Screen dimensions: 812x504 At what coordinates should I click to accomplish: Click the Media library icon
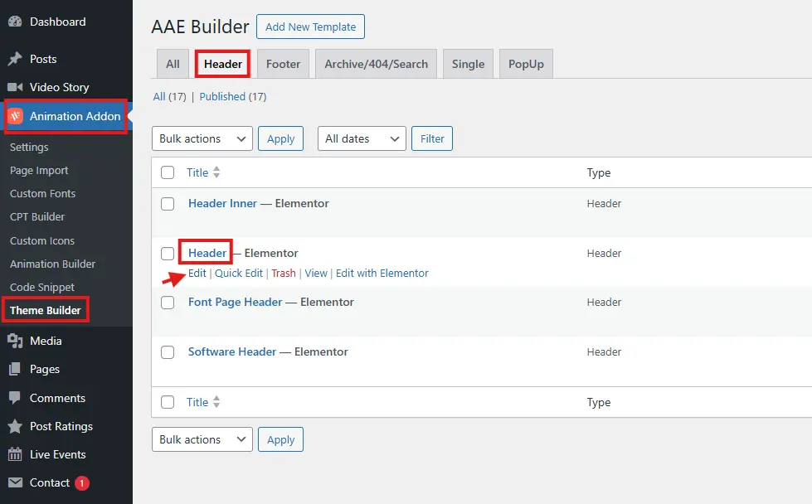tap(15, 341)
